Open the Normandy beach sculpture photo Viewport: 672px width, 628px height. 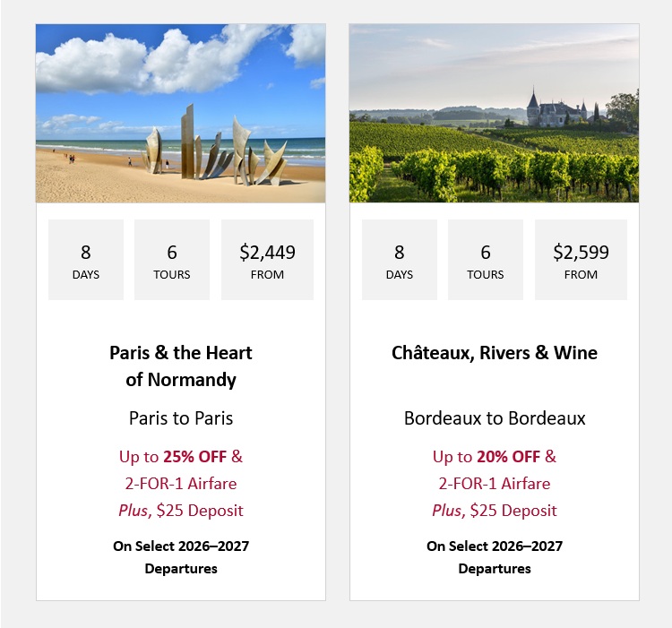[180, 113]
